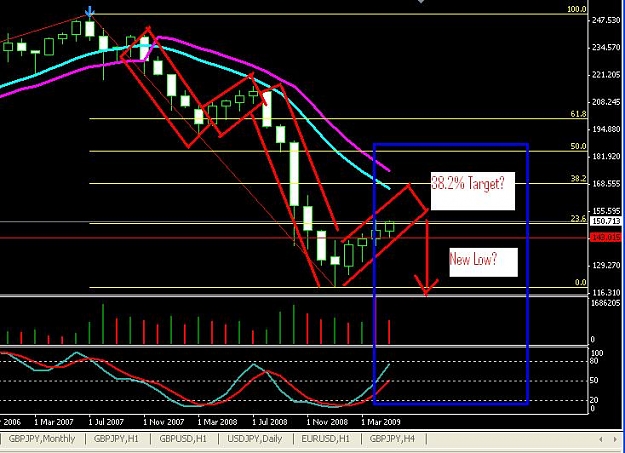Click the red price line label on the price axis
The image size is (625, 453).
click(x=606, y=238)
